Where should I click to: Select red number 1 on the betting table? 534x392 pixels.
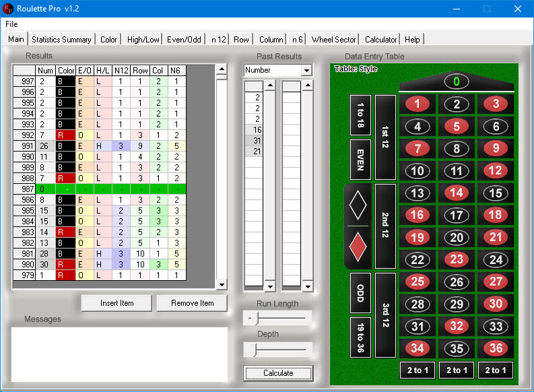pos(418,104)
